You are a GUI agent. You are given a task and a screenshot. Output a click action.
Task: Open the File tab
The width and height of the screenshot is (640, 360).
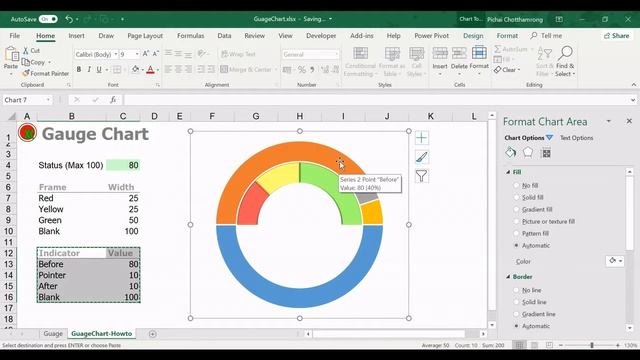tap(15, 36)
